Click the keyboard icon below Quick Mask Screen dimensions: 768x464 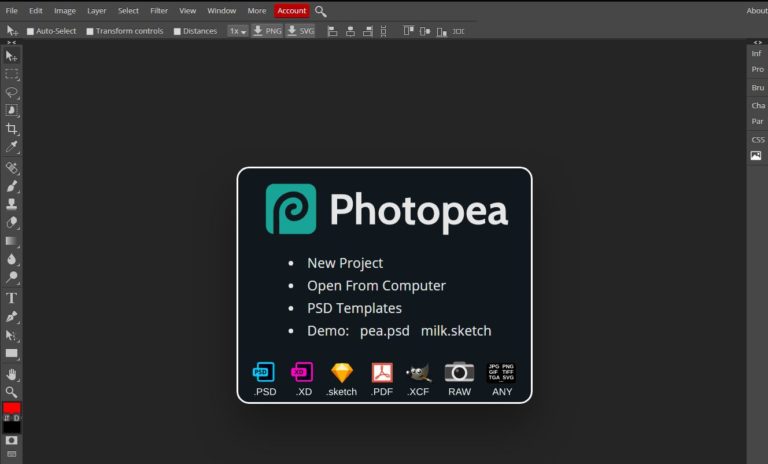[x=11, y=454]
